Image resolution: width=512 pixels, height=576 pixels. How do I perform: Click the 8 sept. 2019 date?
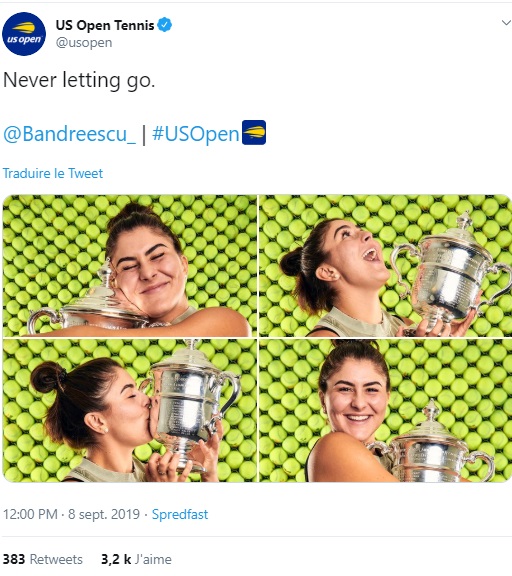coord(104,514)
